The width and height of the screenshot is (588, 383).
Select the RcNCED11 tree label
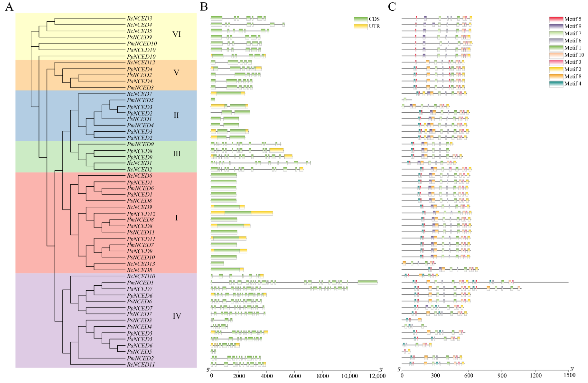(x=141, y=365)
